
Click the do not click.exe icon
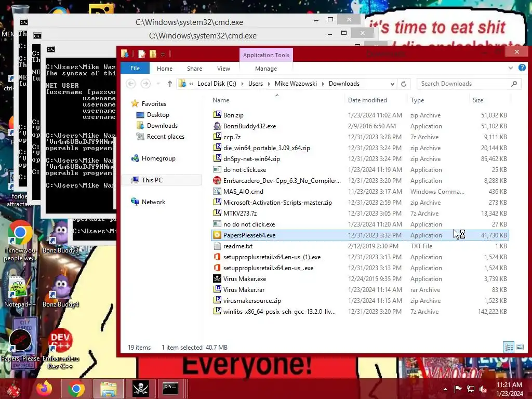click(217, 169)
